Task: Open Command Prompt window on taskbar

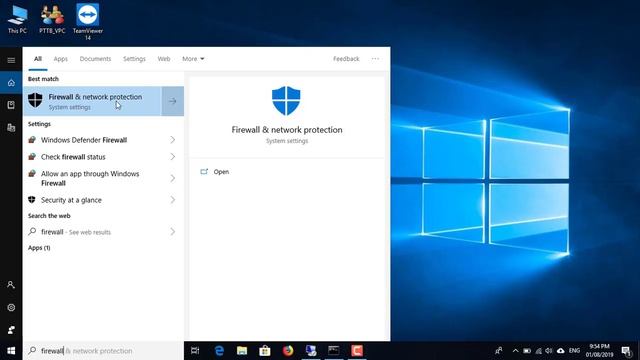Action: (333, 351)
